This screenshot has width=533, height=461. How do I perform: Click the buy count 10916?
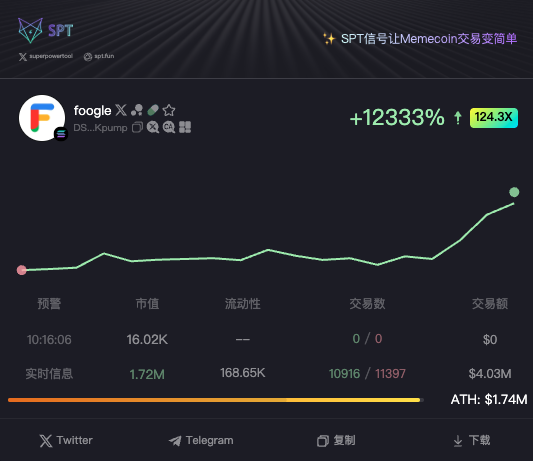coord(344,374)
